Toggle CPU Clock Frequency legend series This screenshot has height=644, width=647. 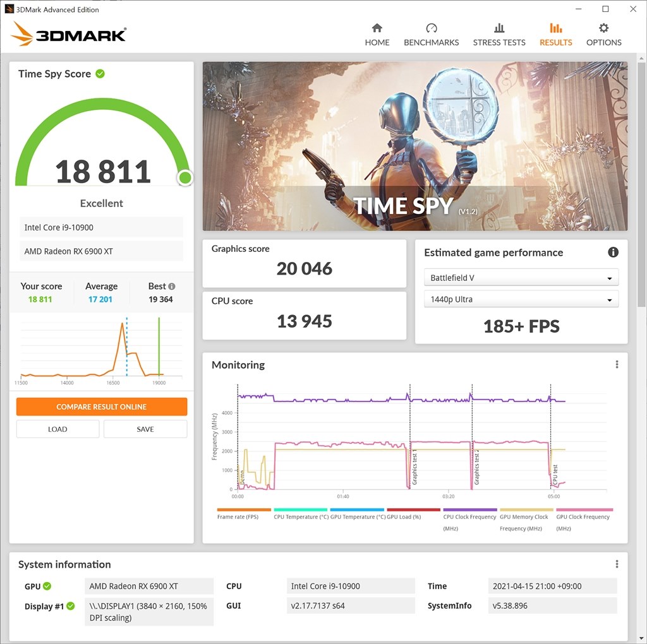point(469,520)
